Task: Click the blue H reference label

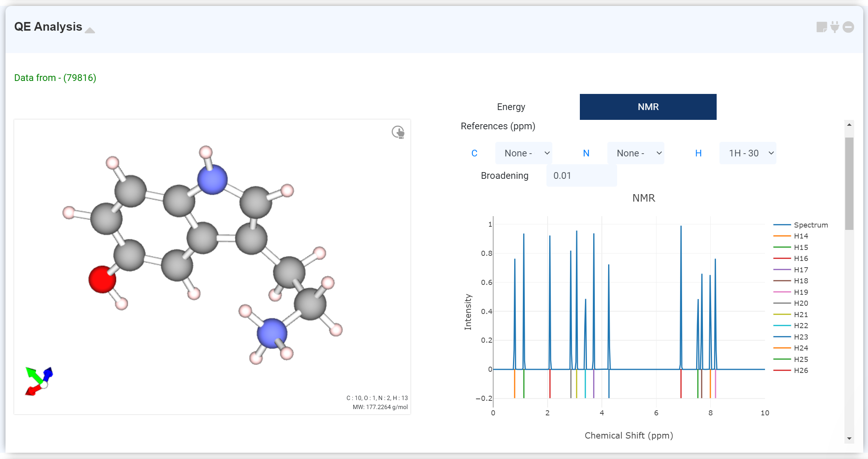Action: [x=698, y=153]
